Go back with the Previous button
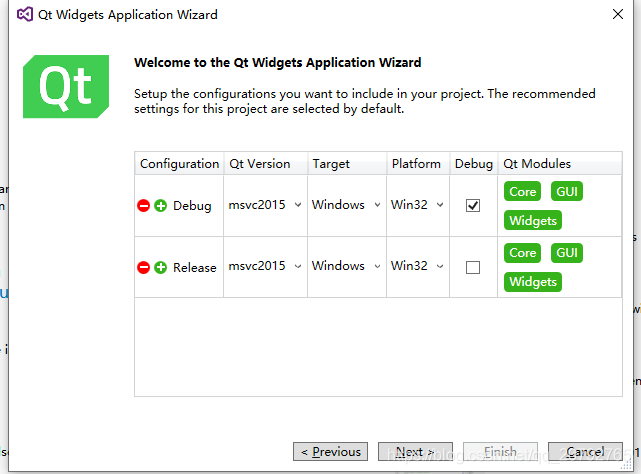This screenshot has height=474, width=641. [x=330, y=452]
